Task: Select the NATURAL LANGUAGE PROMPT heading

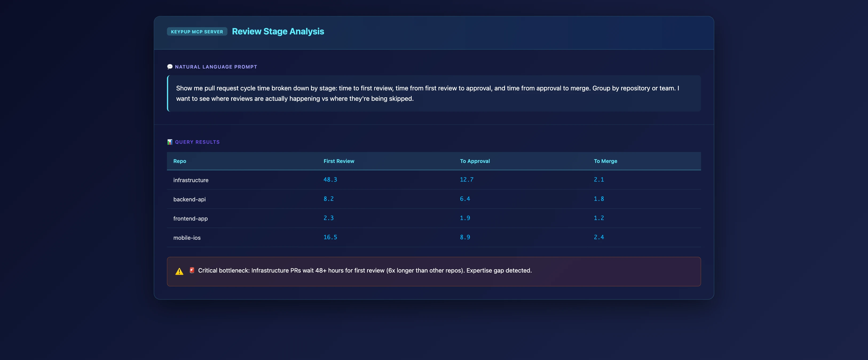Action: click(216, 67)
